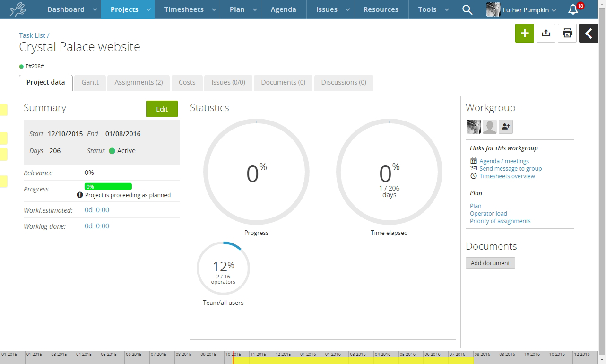Open the Timesheets overview link
The width and height of the screenshot is (606, 364).
pos(507,176)
